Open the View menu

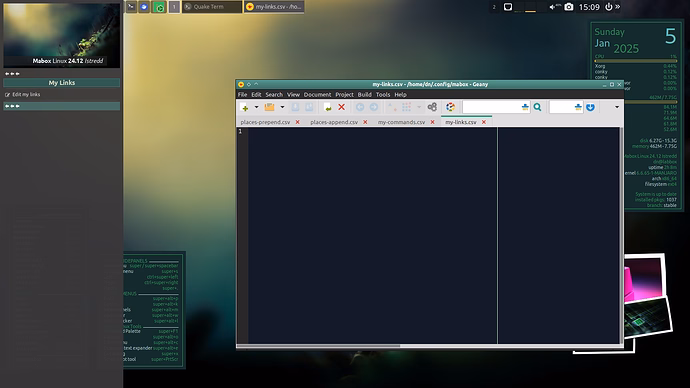click(x=293, y=95)
